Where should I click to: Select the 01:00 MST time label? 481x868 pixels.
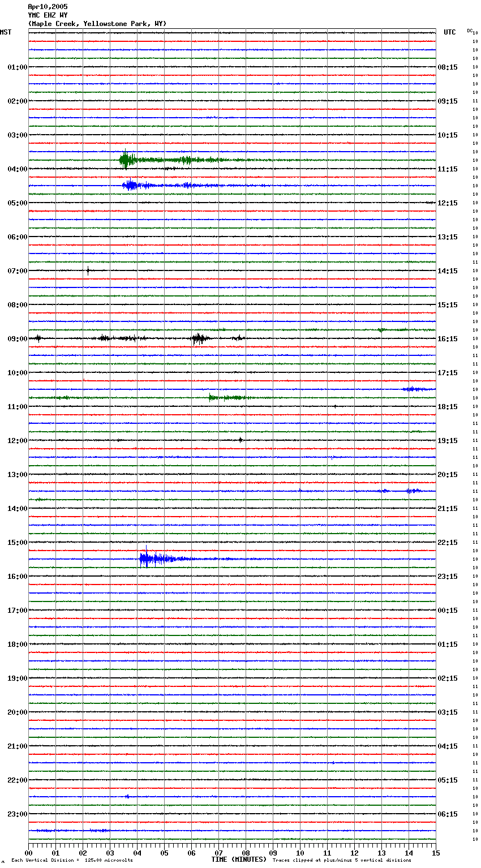[18, 67]
